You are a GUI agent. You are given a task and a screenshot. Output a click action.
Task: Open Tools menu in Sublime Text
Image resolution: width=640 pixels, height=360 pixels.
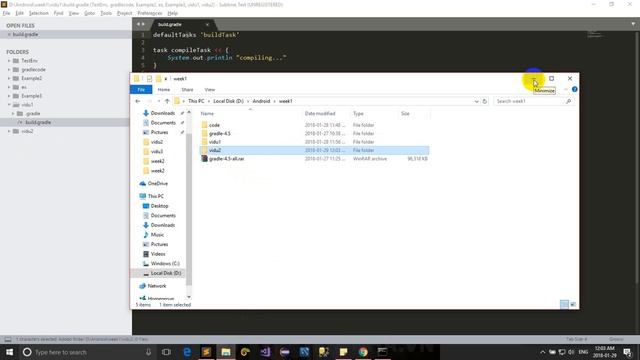click(106, 13)
